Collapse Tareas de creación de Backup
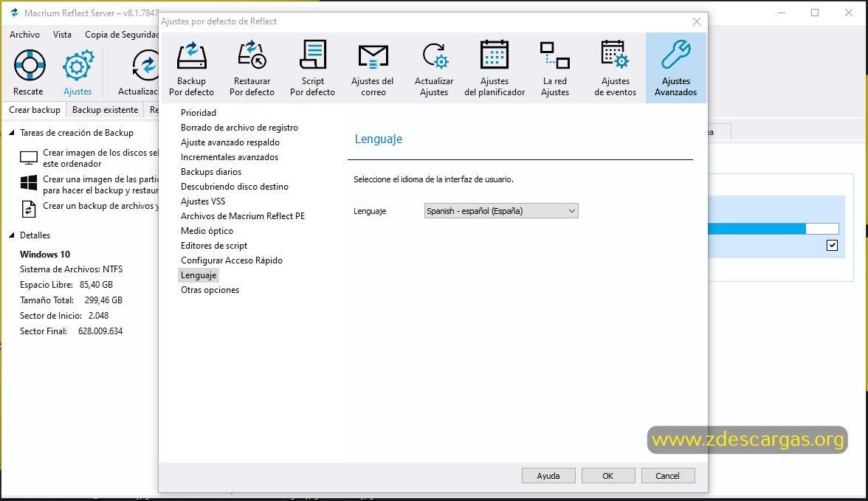Viewport: 868px width, 501px height. click(12, 132)
